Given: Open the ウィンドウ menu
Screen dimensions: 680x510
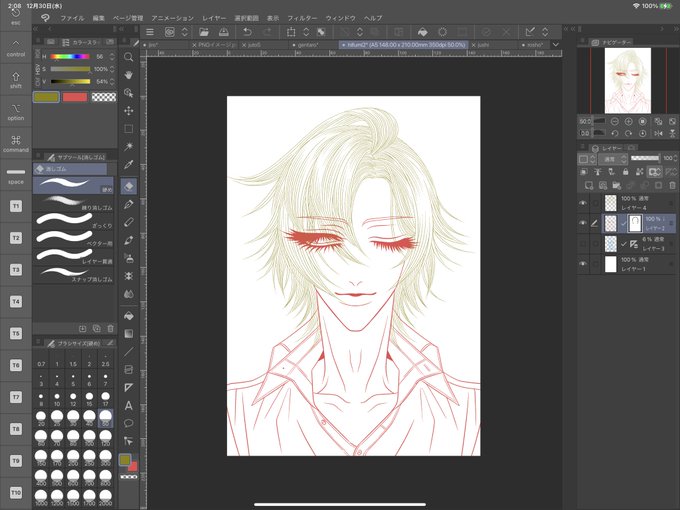Looking at the screenshot, I should [340, 18].
